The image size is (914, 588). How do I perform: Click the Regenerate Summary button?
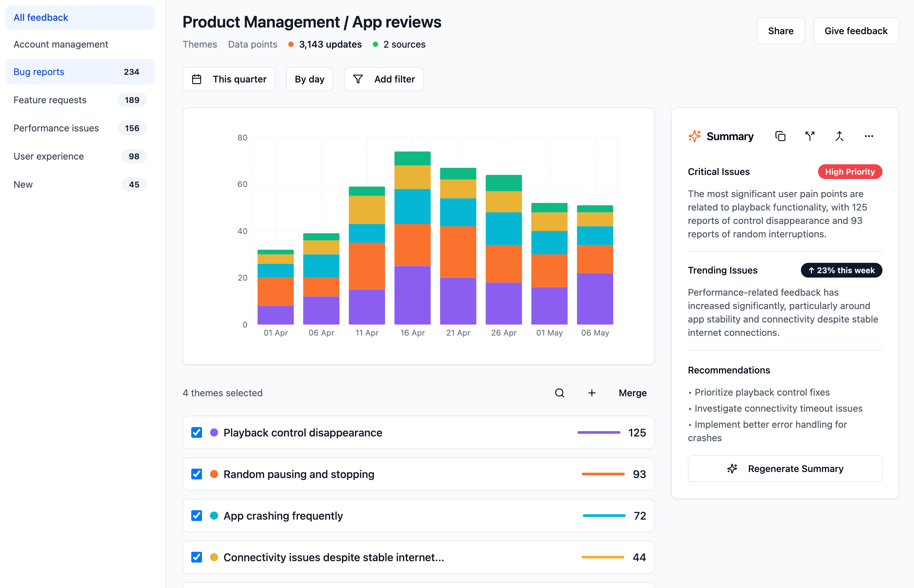pos(785,469)
